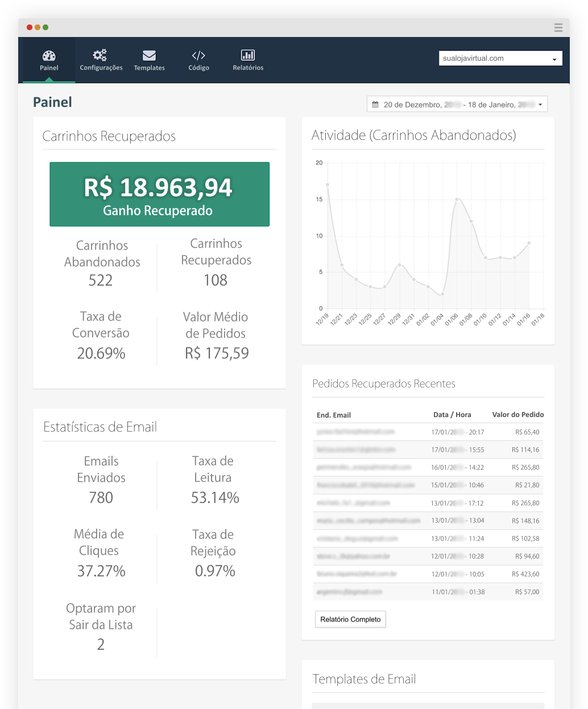Click the green Ganho Recuperado banner
This screenshot has width=588, height=709.
pyautogui.click(x=159, y=194)
